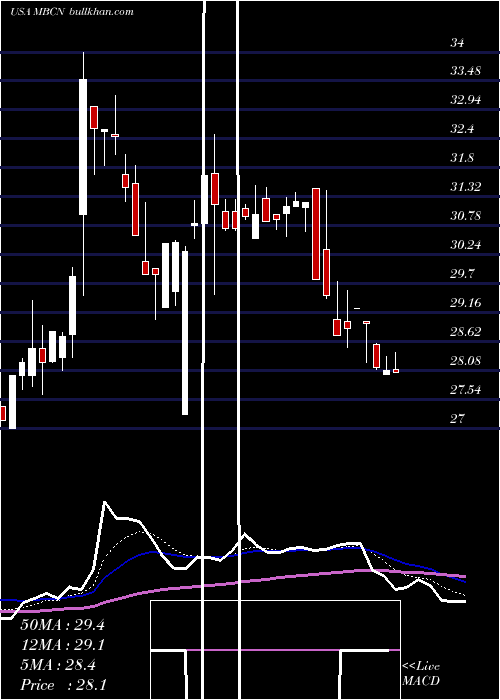500x700 pixels.
Task: Click the '12MA : 29.1' readout
Action: [62, 645]
